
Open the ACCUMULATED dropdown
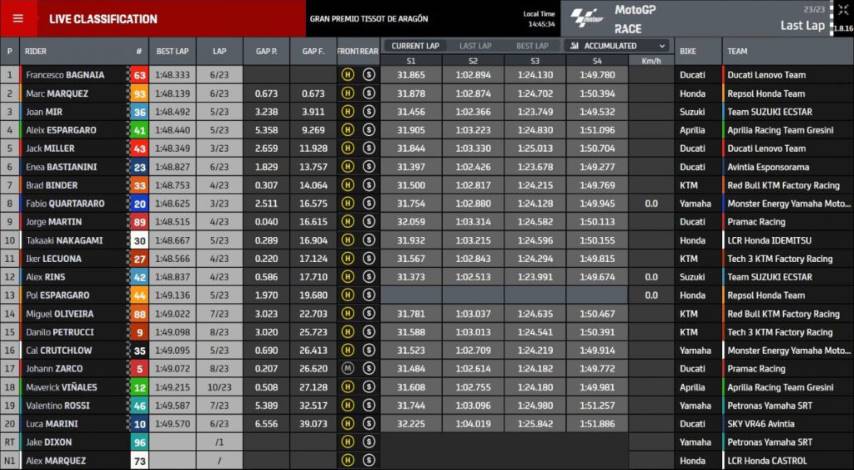pos(618,46)
